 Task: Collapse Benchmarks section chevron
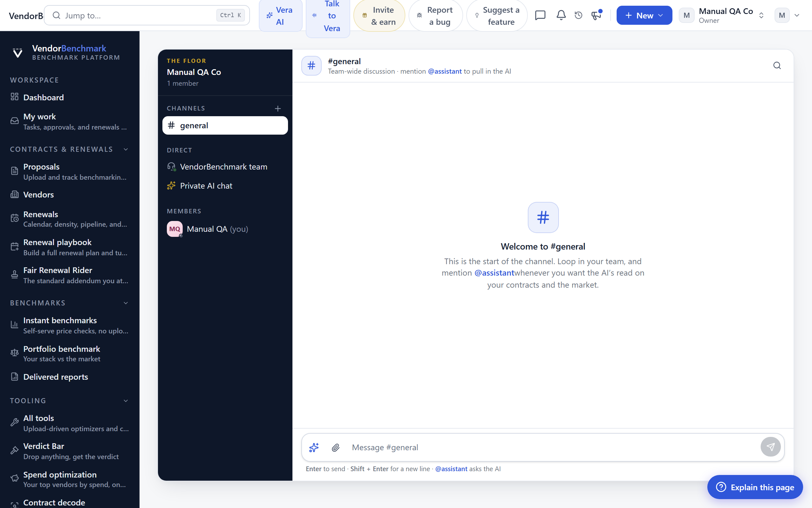click(x=126, y=303)
